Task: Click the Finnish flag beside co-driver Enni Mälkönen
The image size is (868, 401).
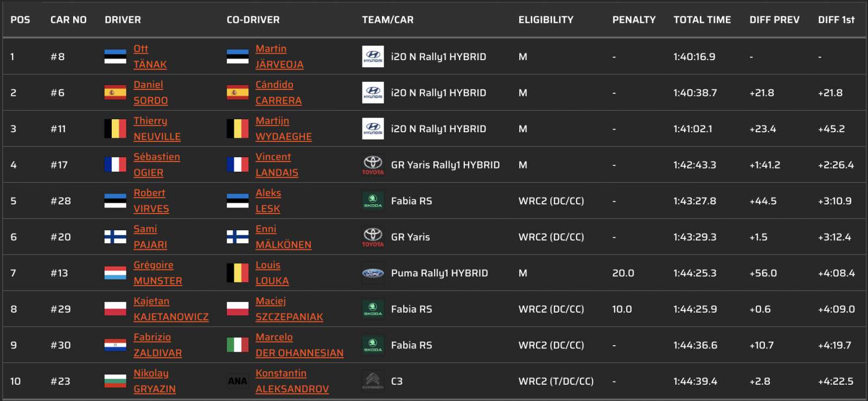Action: [237, 237]
